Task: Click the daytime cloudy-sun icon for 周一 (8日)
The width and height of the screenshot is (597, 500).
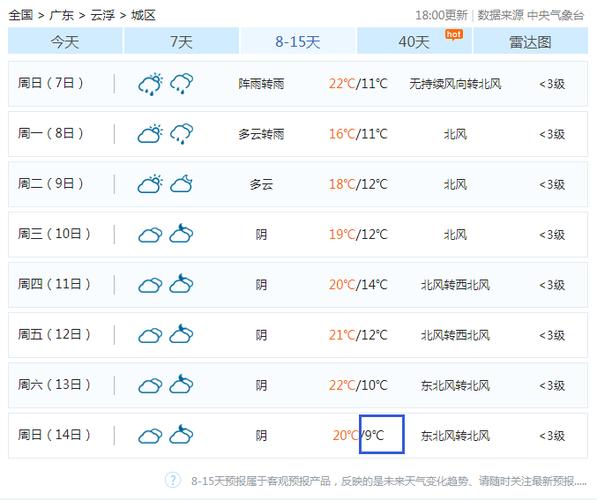Action: (x=150, y=134)
